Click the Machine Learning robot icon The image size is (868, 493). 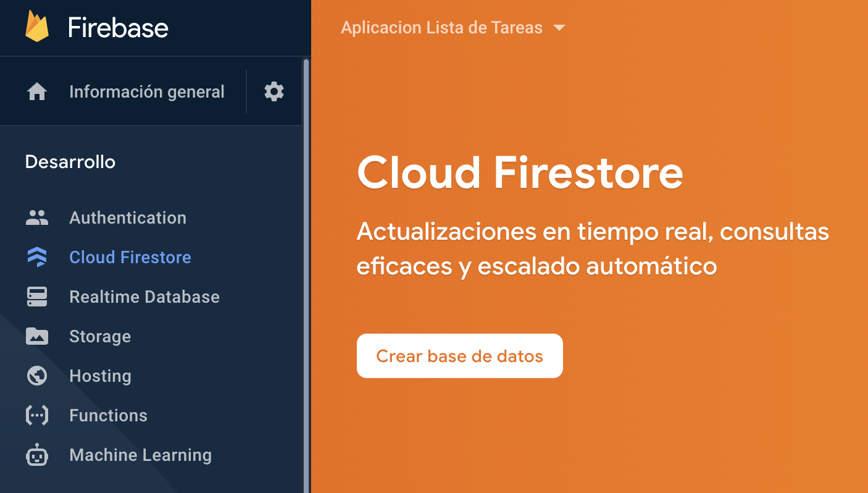point(37,455)
